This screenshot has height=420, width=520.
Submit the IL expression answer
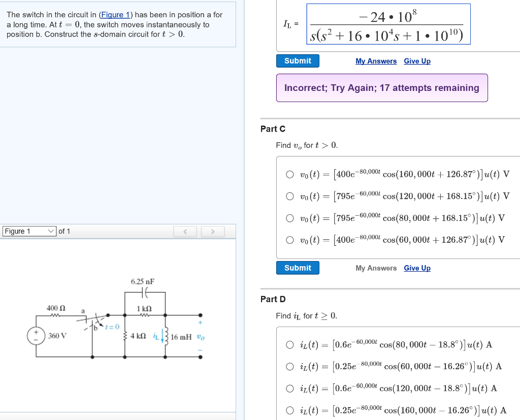tap(298, 60)
